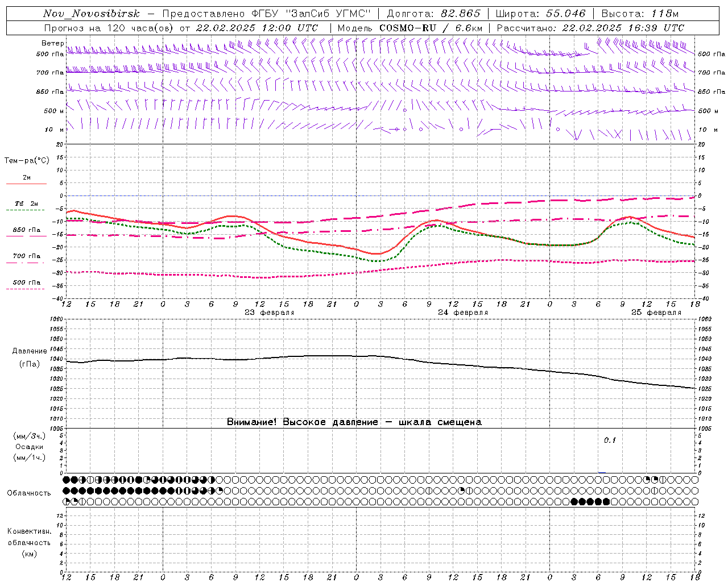Click the "Давление" pressure panel label
Viewport: 728px width, 582px height.
tap(28, 351)
